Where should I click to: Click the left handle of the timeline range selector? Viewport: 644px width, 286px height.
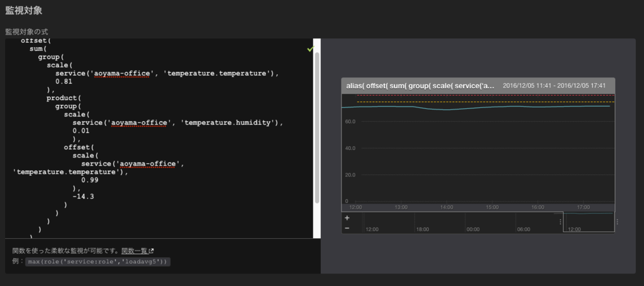[x=560, y=222]
